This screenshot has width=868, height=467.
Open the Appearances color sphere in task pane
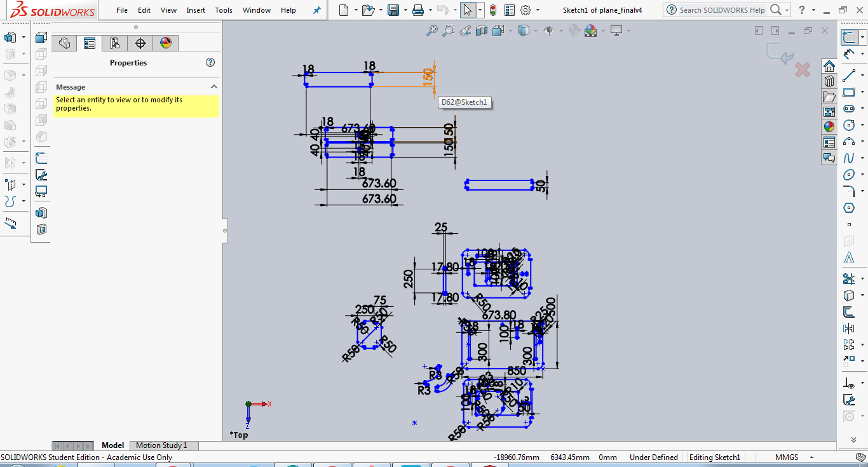829,126
